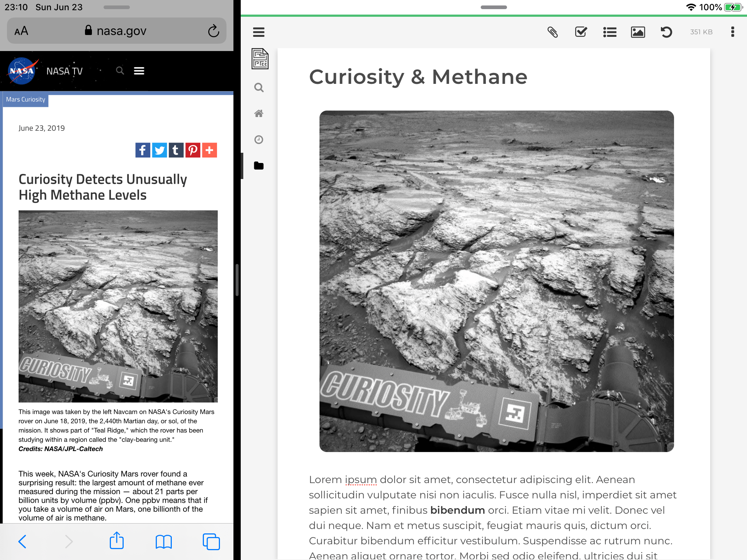Open NASA site search magnifier

(x=120, y=71)
